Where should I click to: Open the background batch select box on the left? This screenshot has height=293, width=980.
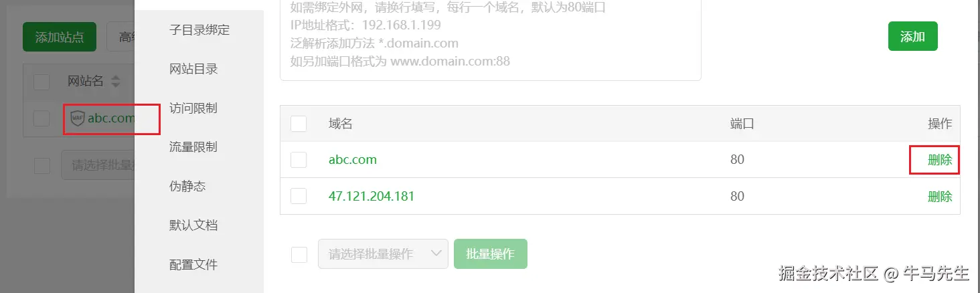point(98,165)
